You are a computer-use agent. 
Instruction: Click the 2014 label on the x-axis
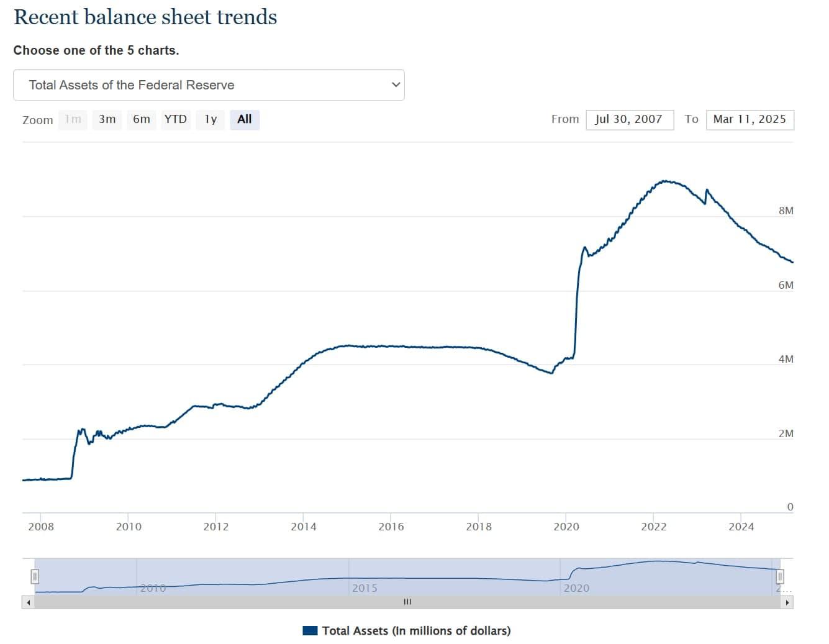pyautogui.click(x=303, y=527)
